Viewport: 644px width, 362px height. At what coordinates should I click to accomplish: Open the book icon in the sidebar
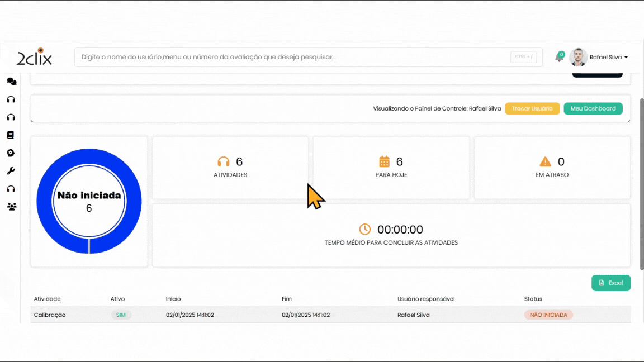click(11, 135)
